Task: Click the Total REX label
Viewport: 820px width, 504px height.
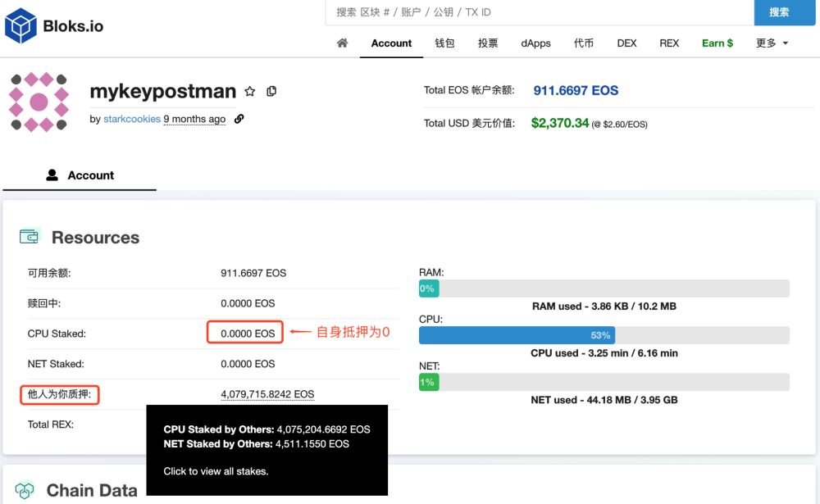Action: coord(51,425)
